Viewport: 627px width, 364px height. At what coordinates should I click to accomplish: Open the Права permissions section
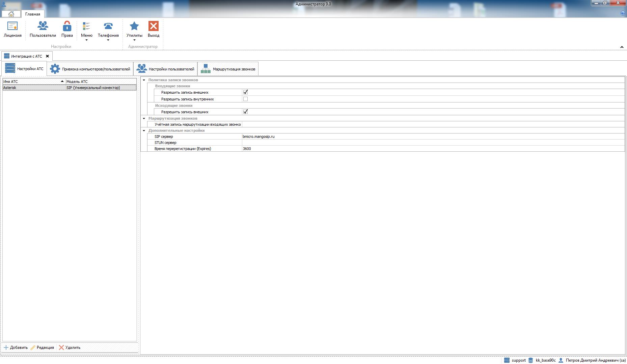tap(67, 29)
